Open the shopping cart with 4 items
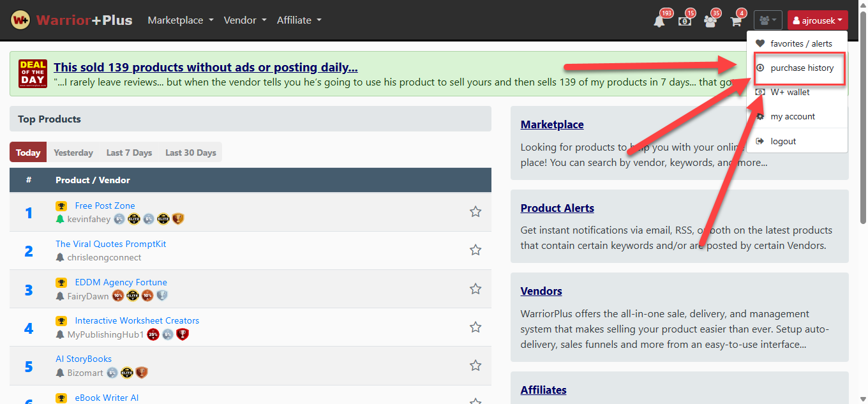 (736, 21)
